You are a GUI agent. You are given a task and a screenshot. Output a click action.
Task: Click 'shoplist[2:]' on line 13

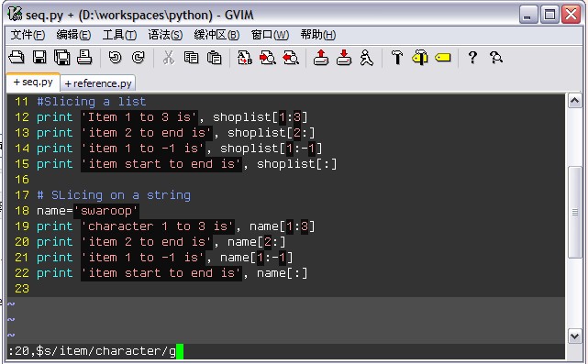click(x=272, y=133)
